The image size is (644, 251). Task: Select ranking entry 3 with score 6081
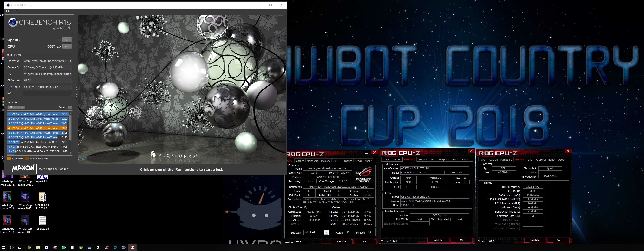[x=38, y=123]
